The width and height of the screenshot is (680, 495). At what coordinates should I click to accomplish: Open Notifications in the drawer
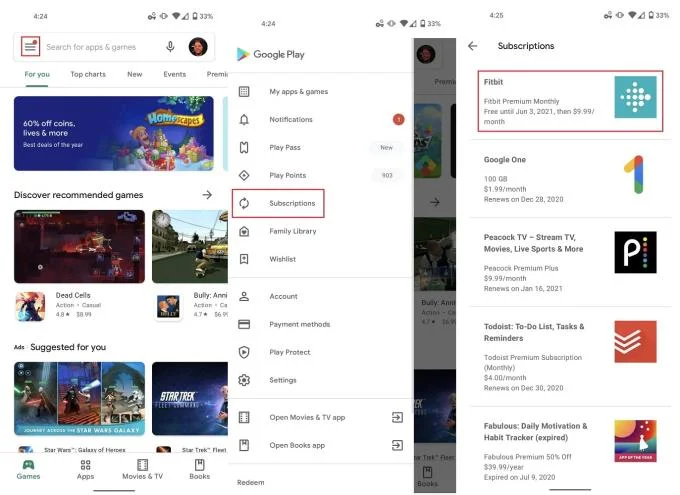tap(321, 119)
